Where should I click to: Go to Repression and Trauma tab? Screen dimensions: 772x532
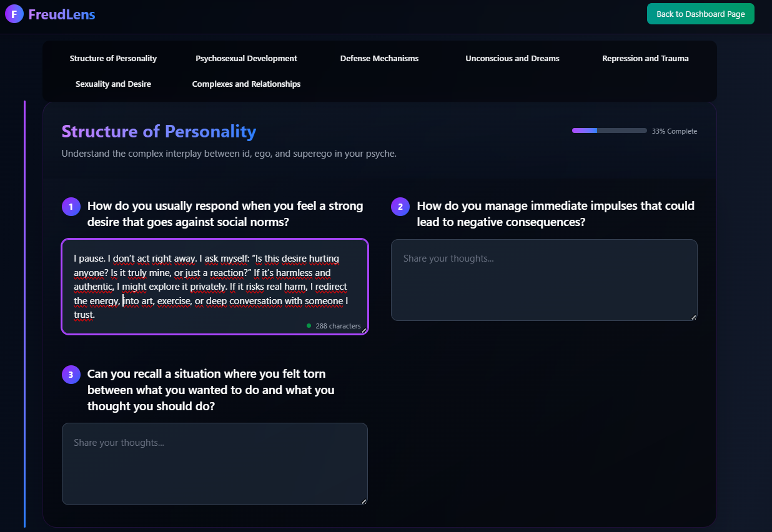[645, 59]
